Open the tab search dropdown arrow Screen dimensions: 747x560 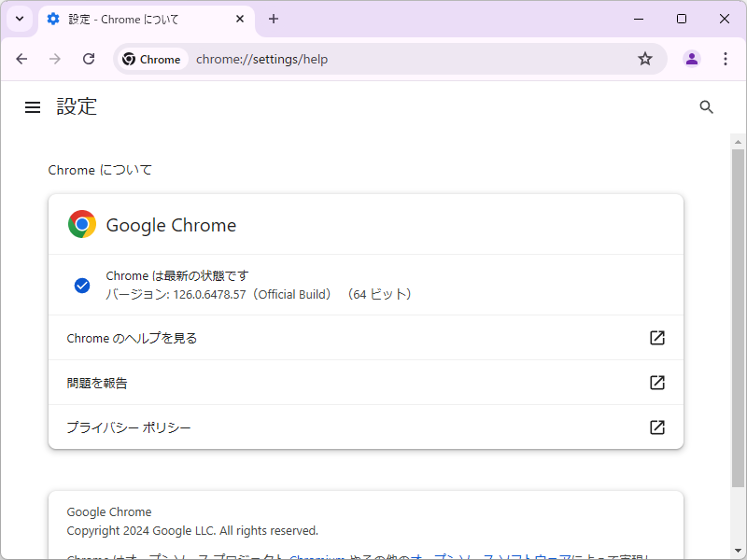coord(19,19)
